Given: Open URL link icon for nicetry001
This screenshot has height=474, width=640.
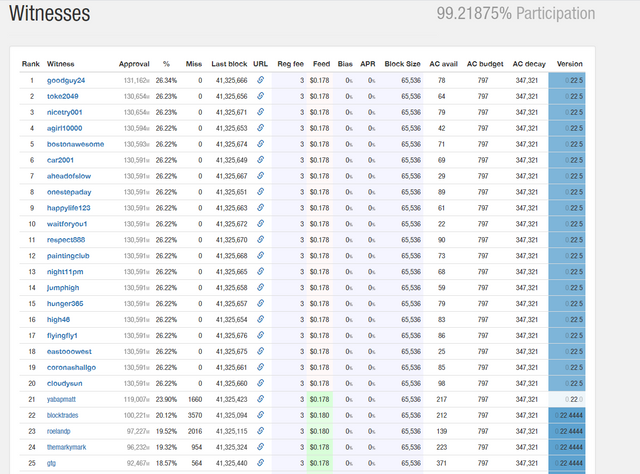Looking at the screenshot, I should point(260,112).
